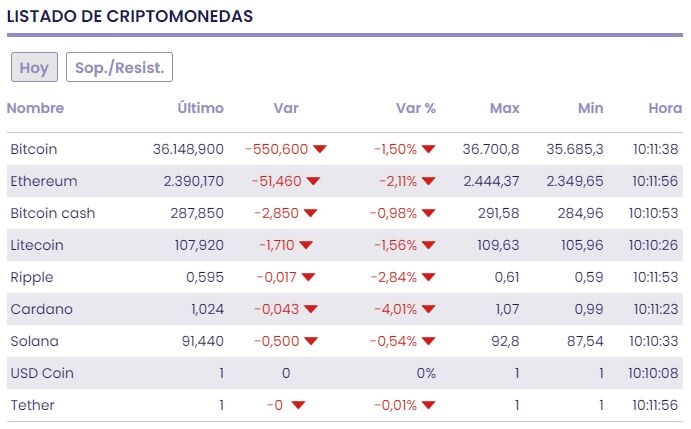
Task: Open the USD Coin row name
Action: pyautogui.click(x=42, y=373)
